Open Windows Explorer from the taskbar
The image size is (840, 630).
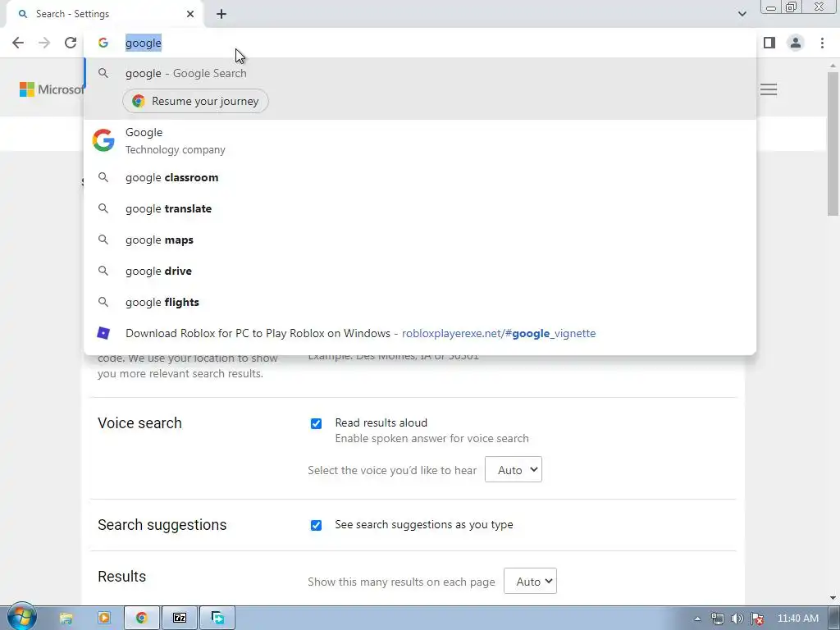click(66, 619)
